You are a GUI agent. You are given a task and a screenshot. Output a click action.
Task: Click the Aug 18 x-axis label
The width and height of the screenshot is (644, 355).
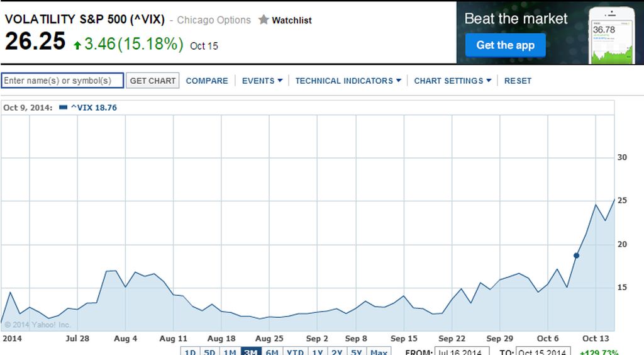pos(221,339)
